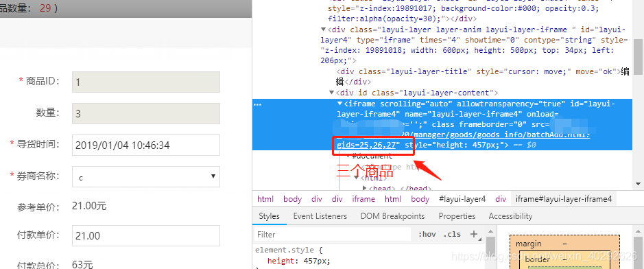
Task: Click the 21.00元 reference price text
Action: tap(89, 206)
